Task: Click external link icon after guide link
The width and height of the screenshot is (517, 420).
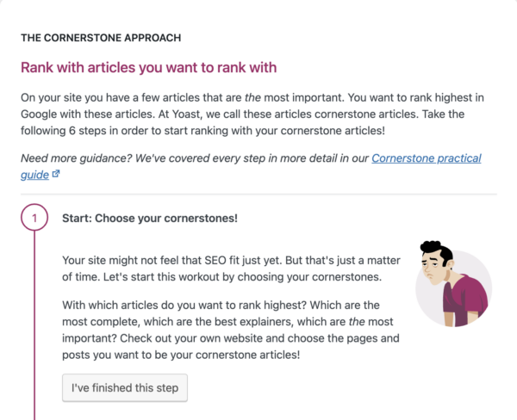Action: point(56,174)
